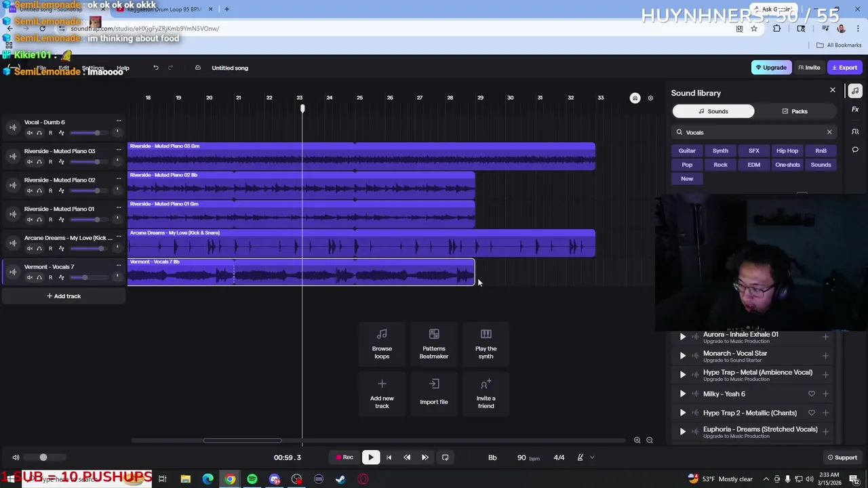Screen dimensions: 868x488
Task: Mute the Arcane Dreams track
Action: pos(29,249)
